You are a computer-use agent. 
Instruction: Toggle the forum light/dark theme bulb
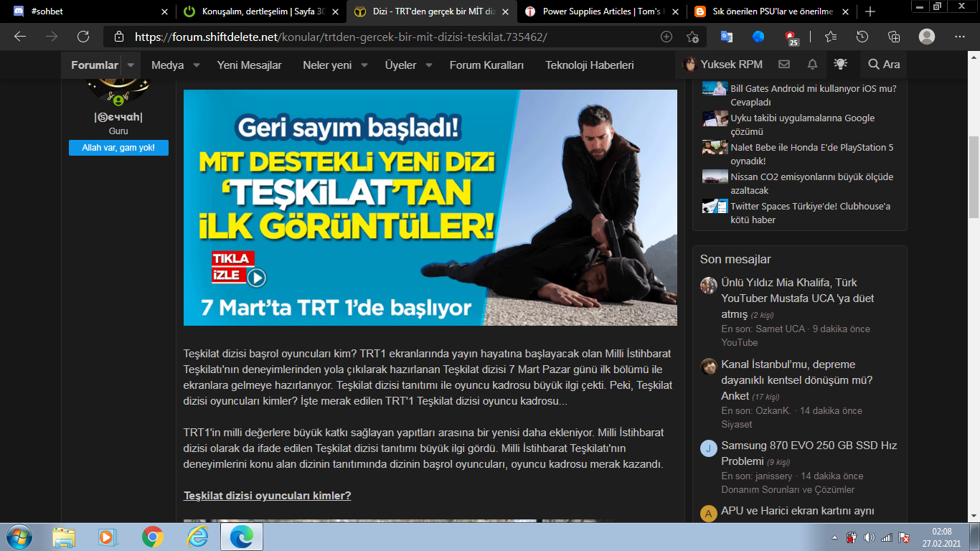click(x=840, y=65)
